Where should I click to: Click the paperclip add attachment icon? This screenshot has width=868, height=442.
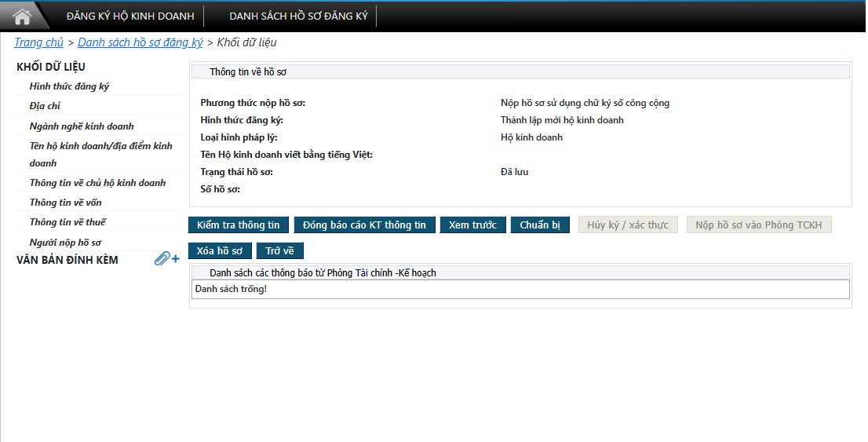(x=166, y=259)
